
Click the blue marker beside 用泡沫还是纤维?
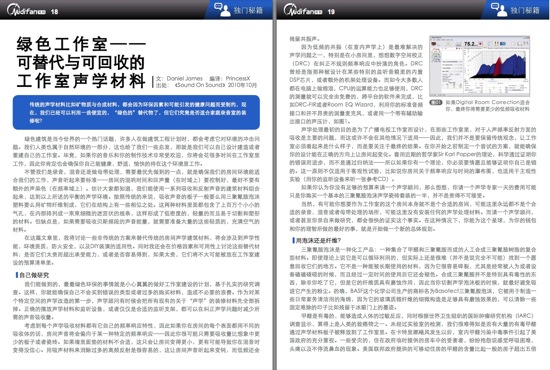click(293, 240)
